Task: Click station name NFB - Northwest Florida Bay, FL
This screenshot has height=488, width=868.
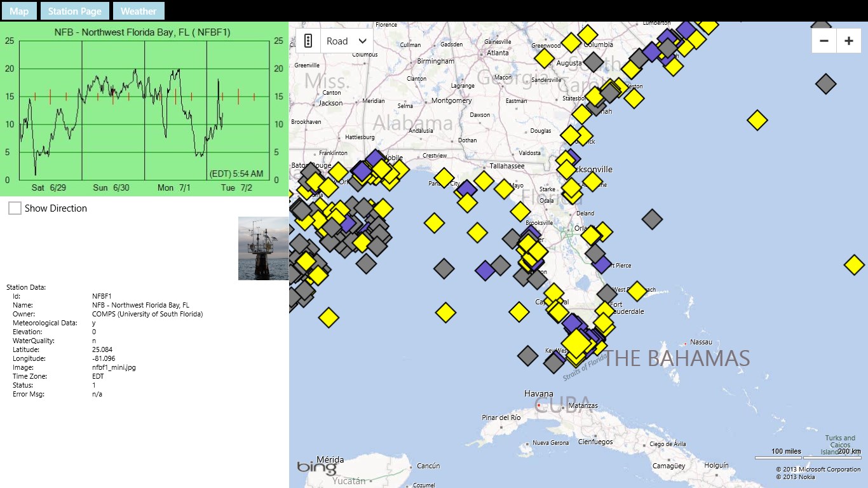Action: tap(140, 305)
